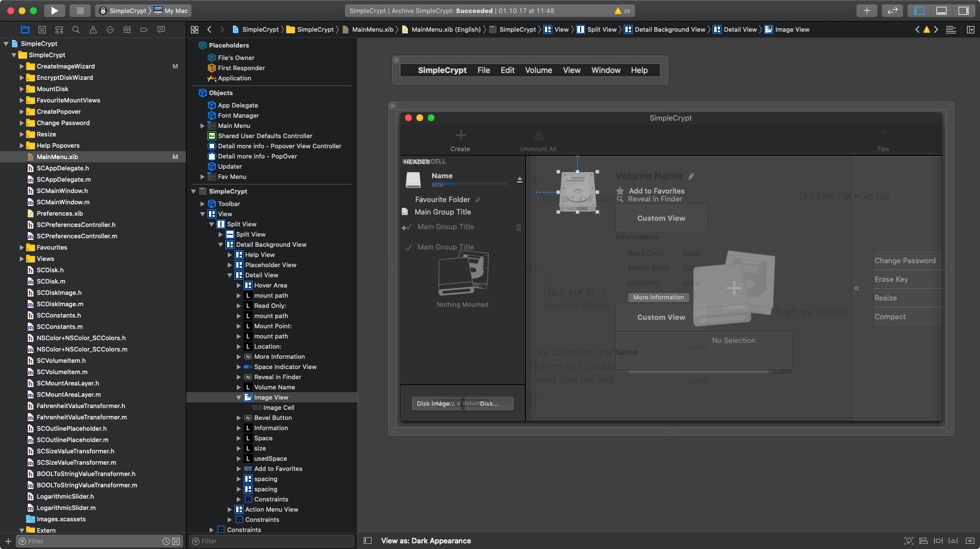
Task: Collapse the Image View outline node
Action: [x=238, y=397]
